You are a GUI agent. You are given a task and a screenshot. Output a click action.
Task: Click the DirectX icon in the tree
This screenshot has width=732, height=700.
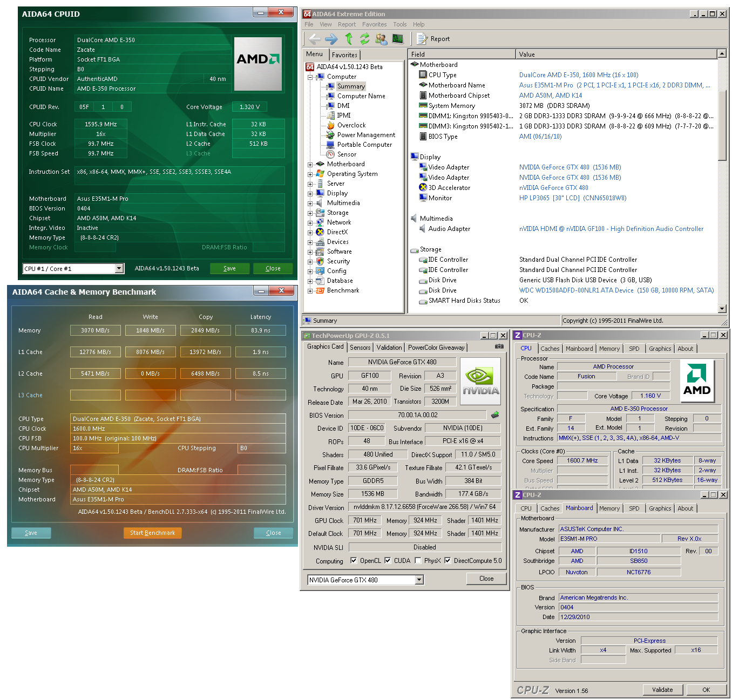click(x=320, y=232)
